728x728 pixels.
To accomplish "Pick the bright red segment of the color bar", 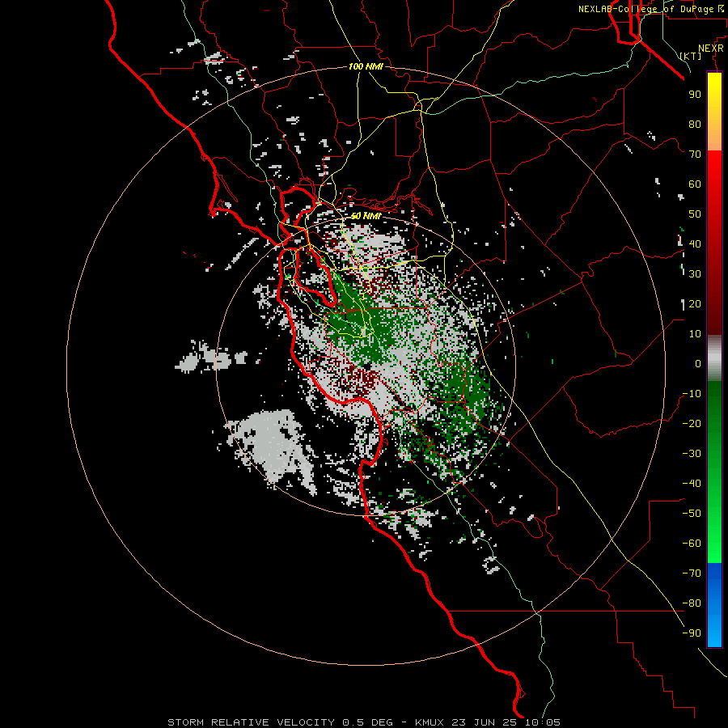I will click(714, 170).
